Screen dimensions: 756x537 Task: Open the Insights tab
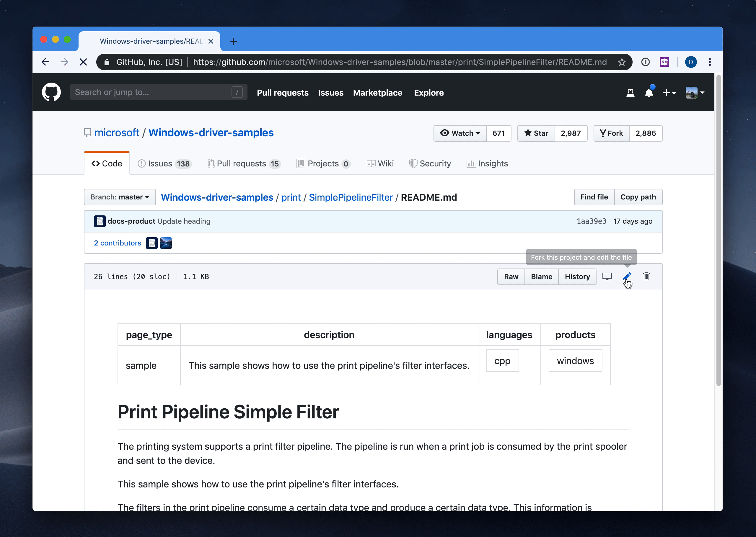coord(487,164)
